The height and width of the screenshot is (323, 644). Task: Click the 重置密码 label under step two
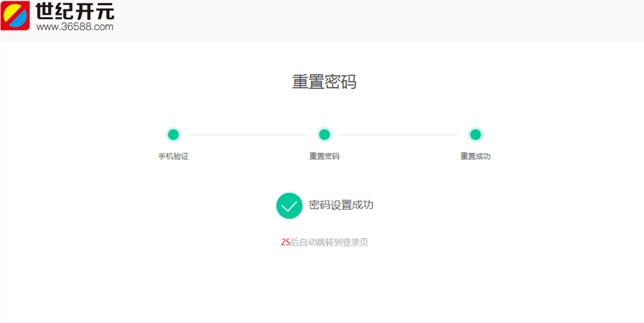324,157
